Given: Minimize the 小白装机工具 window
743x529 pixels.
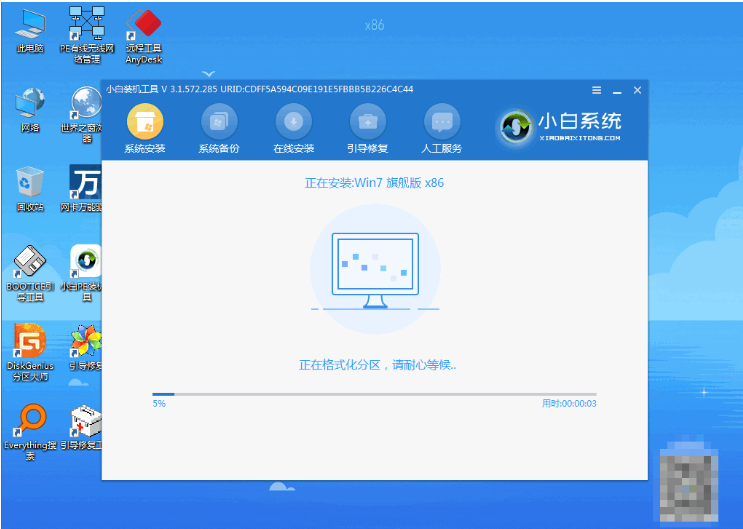Looking at the screenshot, I should 617,91.
